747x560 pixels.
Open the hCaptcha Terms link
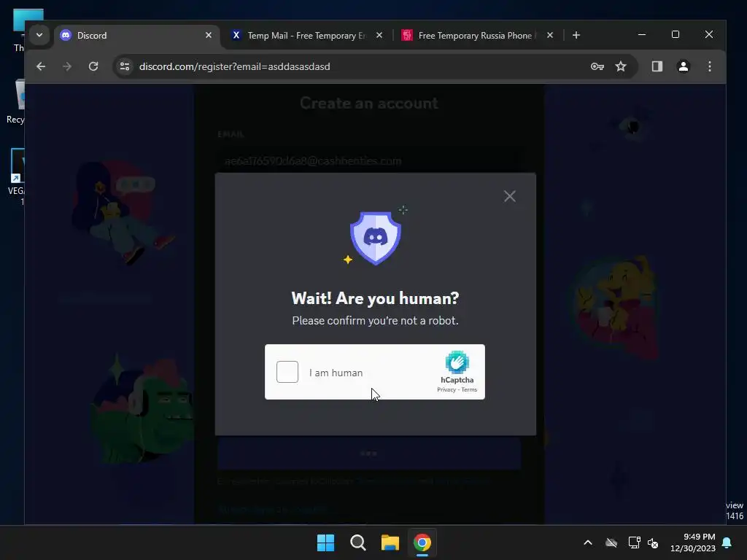click(x=469, y=389)
